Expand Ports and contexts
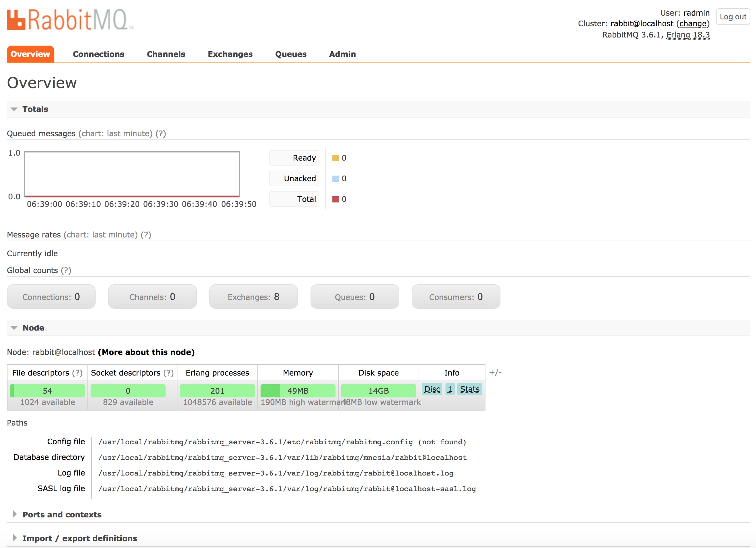The image size is (756, 548). pyautogui.click(x=62, y=515)
